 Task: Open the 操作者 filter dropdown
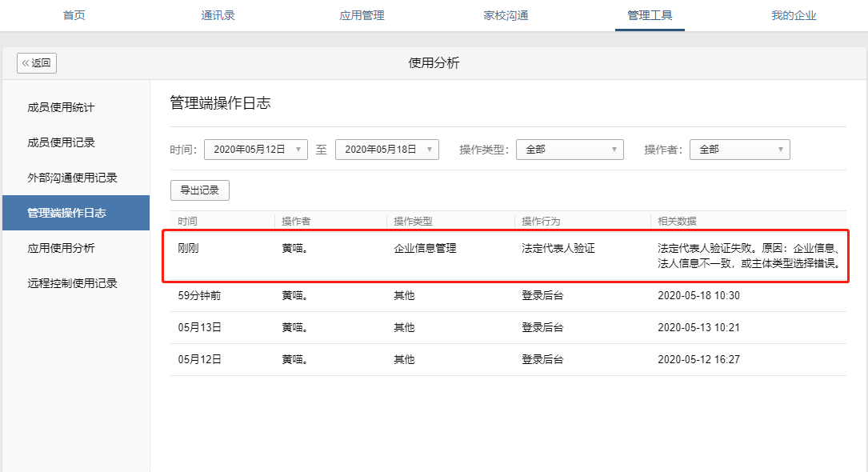(x=739, y=150)
